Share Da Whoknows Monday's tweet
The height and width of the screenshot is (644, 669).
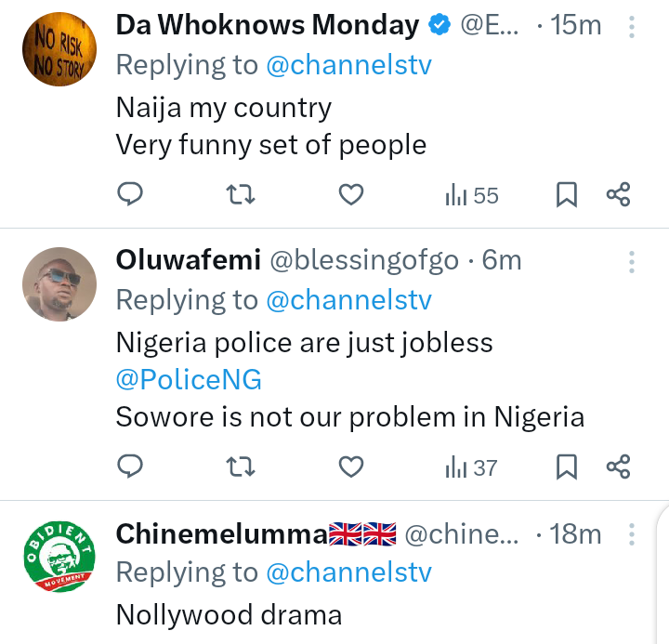618,194
